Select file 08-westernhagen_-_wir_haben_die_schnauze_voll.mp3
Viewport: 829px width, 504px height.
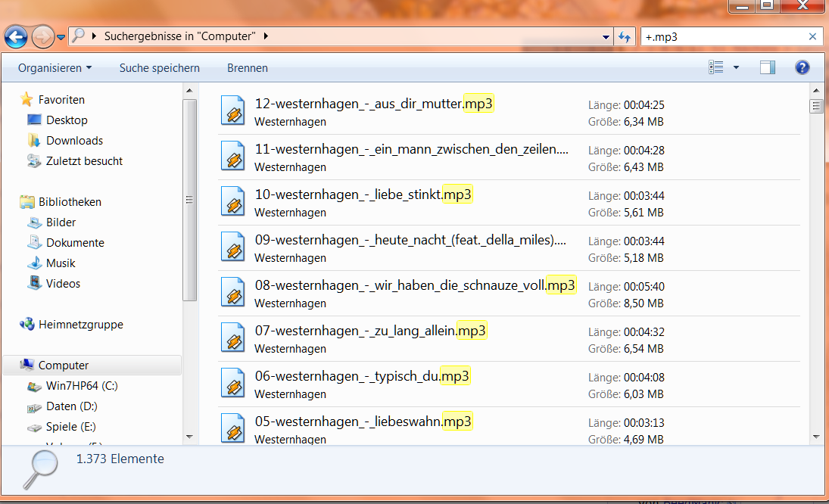(x=509, y=294)
